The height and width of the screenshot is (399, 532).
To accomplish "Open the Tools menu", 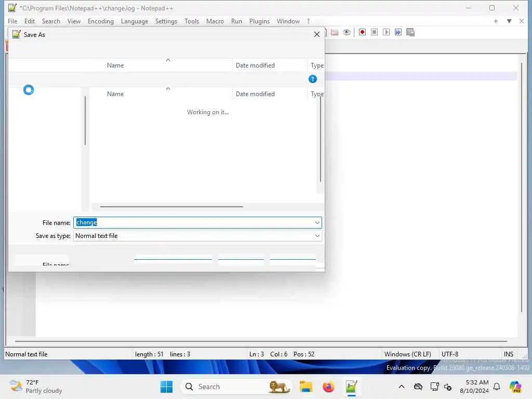I will point(192,21).
